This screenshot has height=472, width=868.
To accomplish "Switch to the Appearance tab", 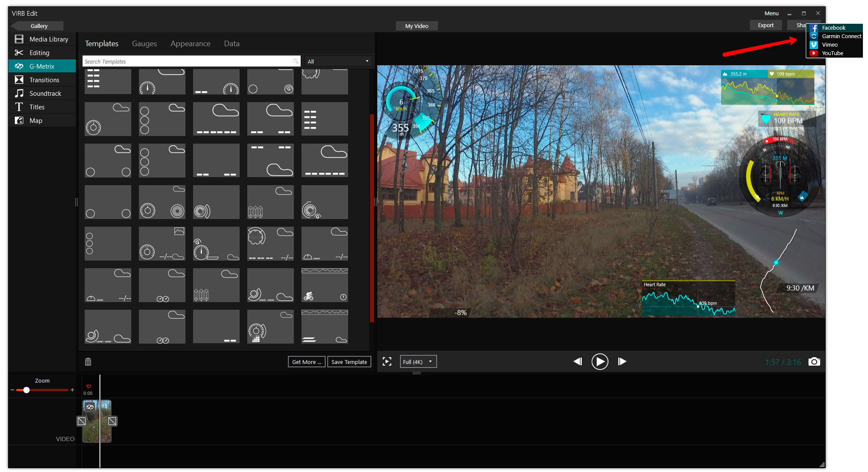I will click(x=190, y=44).
